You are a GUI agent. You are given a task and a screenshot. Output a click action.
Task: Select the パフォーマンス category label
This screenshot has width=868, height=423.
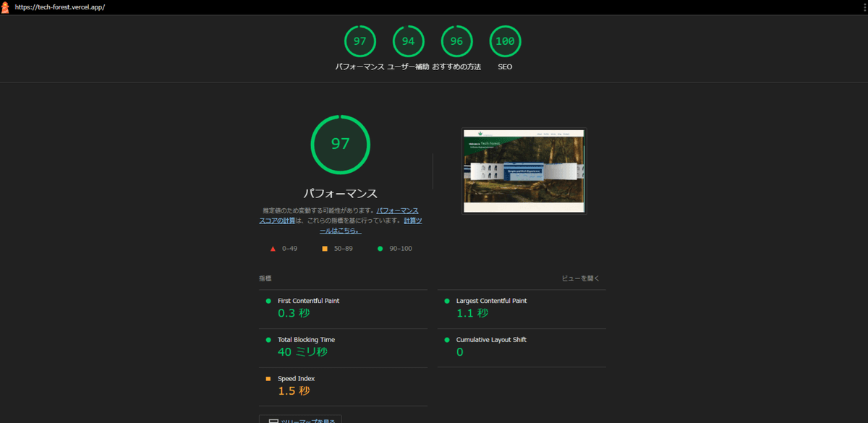point(360,67)
